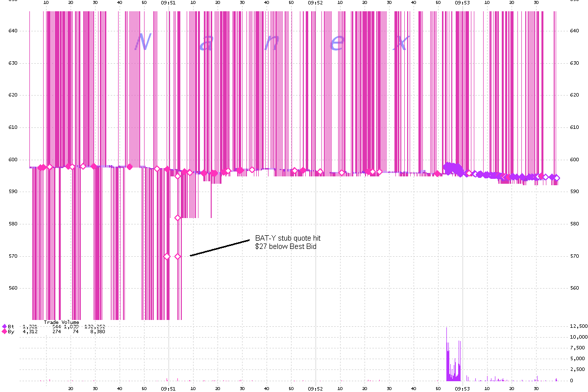
Task: Click the letter N in Nanex watermark
Action: pyautogui.click(x=143, y=43)
